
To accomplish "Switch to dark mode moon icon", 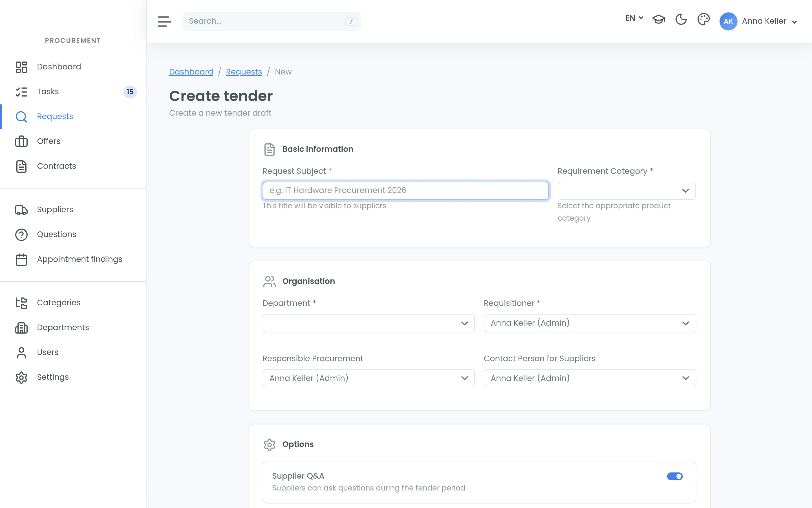I will coord(681,19).
